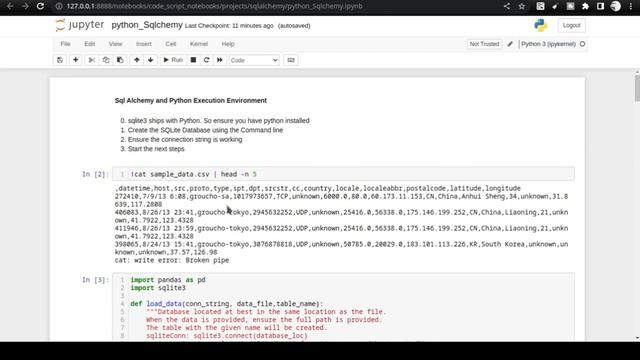Interrupt the kernel with the stop icon
640x360 pixels.
point(193,60)
